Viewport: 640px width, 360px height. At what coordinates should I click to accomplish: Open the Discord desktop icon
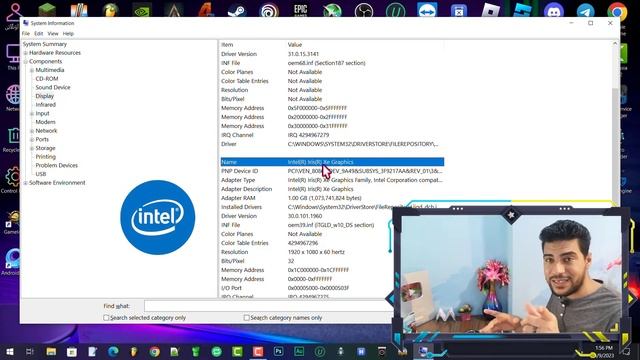(x=553, y=10)
